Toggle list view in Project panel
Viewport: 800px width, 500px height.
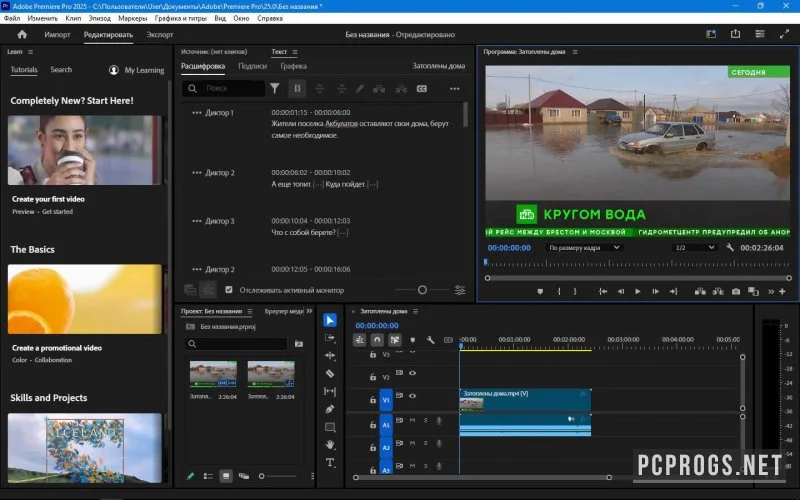coord(208,476)
